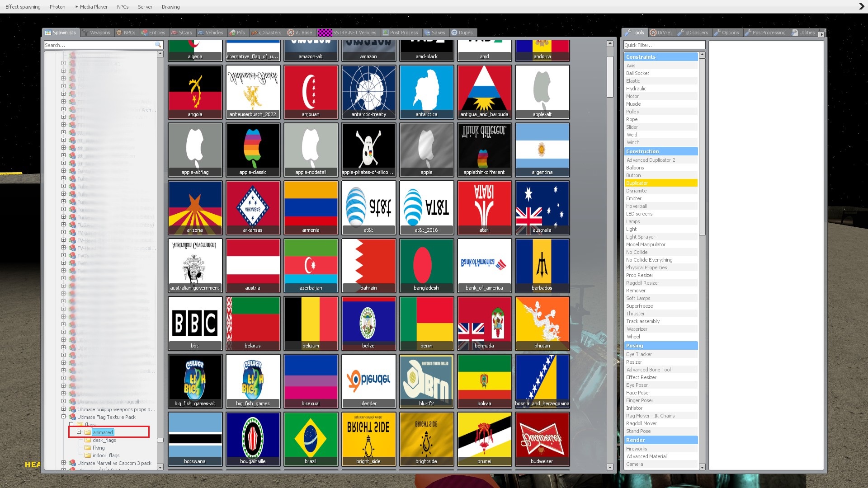
Task: Collapse the animated folder node
Action: (x=79, y=432)
